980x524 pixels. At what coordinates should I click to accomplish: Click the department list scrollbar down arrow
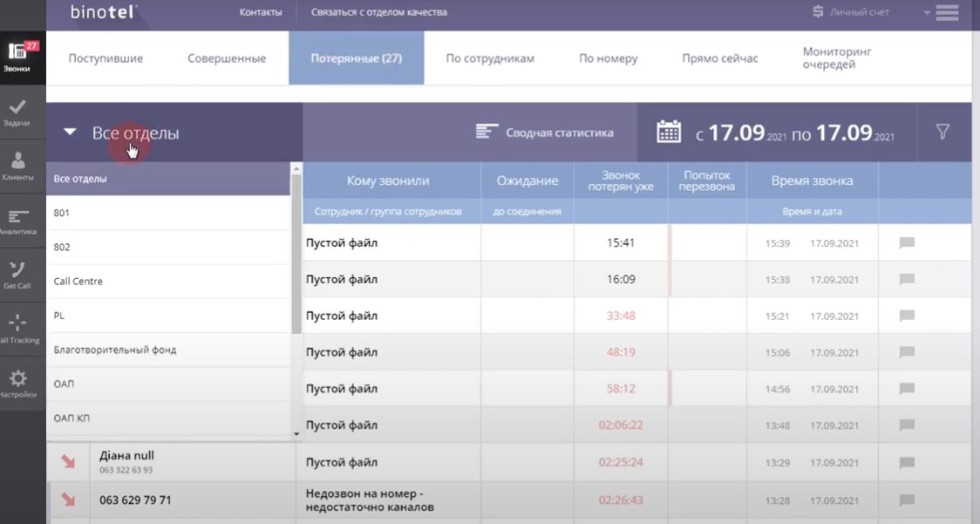tap(296, 432)
